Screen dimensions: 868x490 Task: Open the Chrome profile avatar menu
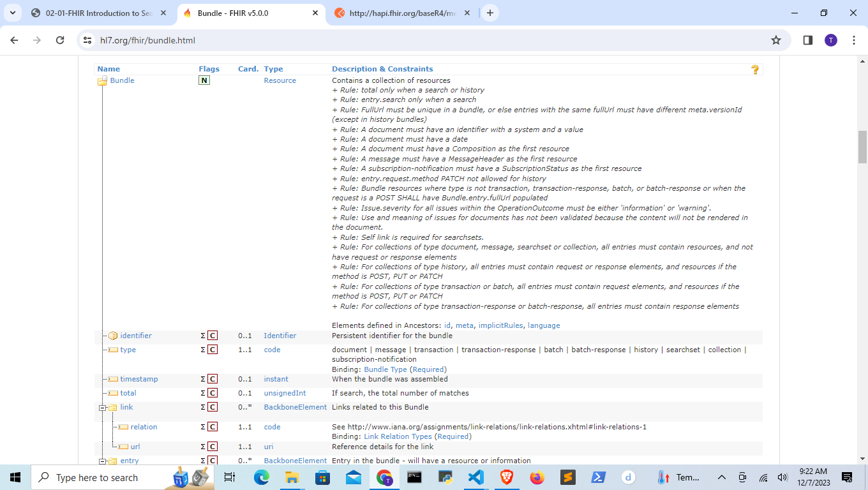830,40
